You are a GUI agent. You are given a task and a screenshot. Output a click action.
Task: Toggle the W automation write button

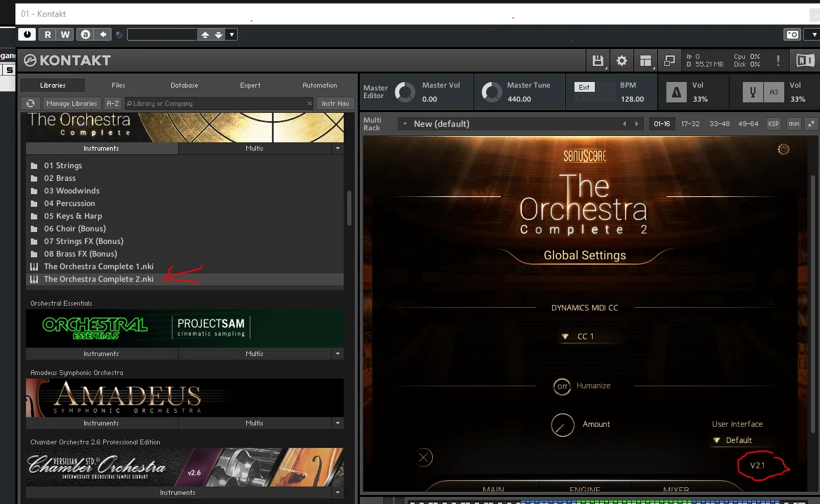click(x=65, y=34)
